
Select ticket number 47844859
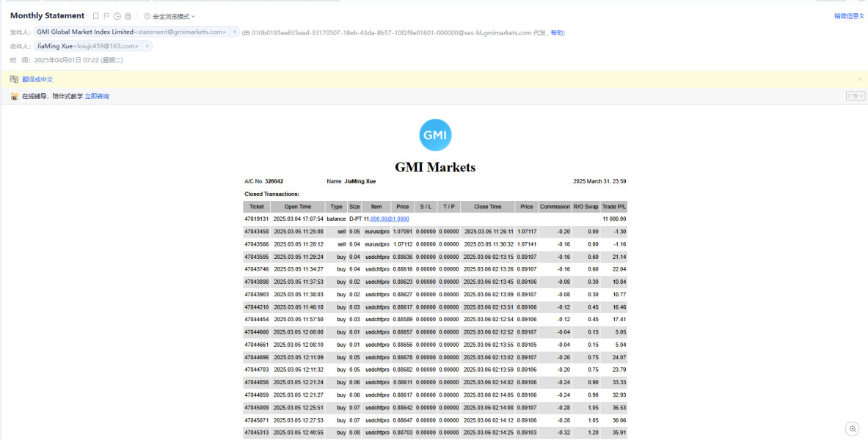coord(256,395)
